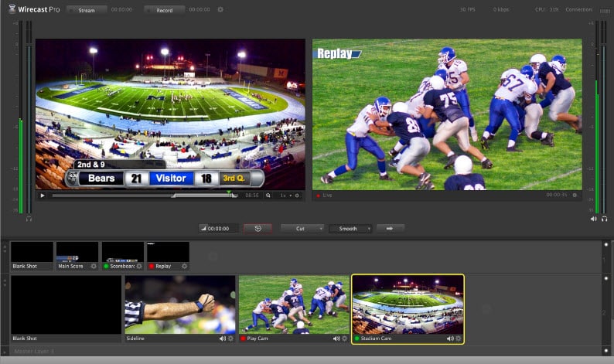614x364 pixels.
Task: Open preview pane settings gear
Action: (297, 196)
